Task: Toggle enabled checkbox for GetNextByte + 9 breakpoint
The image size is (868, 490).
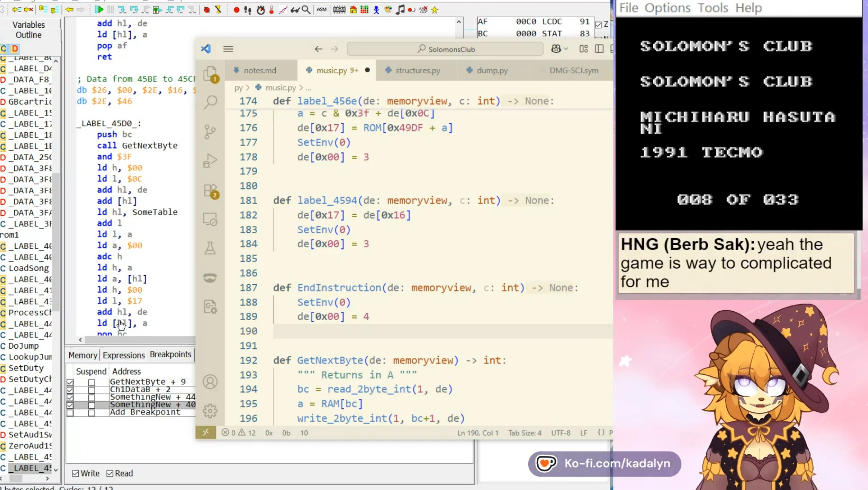Action: tap(70, 382)
